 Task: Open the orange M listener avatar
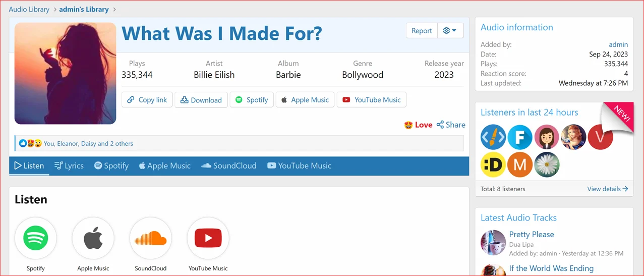520,164
